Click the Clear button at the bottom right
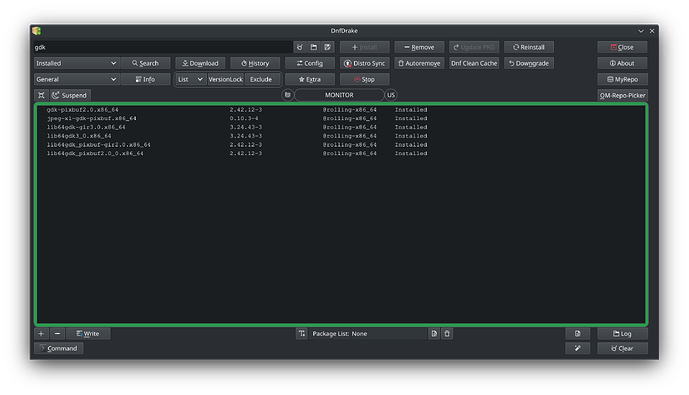 tap(622, 348)
